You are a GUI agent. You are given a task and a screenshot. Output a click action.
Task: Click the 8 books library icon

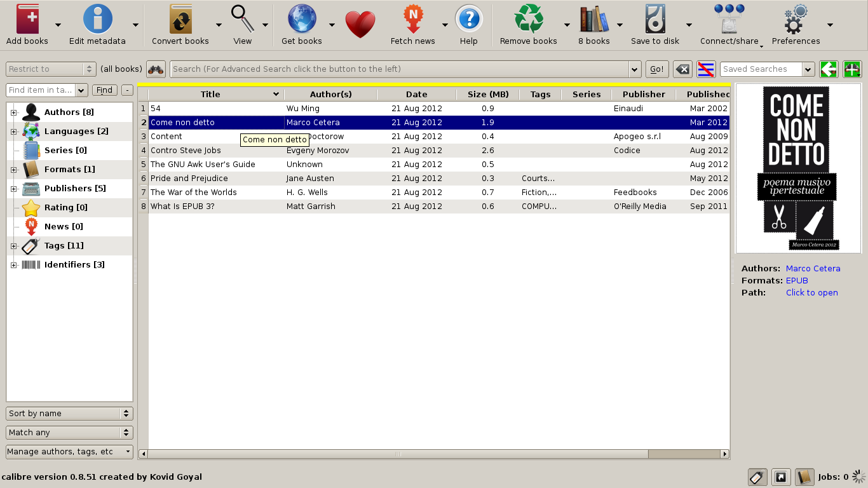594,19
